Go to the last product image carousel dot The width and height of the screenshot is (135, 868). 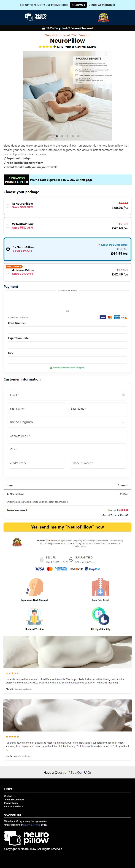tap(78, 136)
